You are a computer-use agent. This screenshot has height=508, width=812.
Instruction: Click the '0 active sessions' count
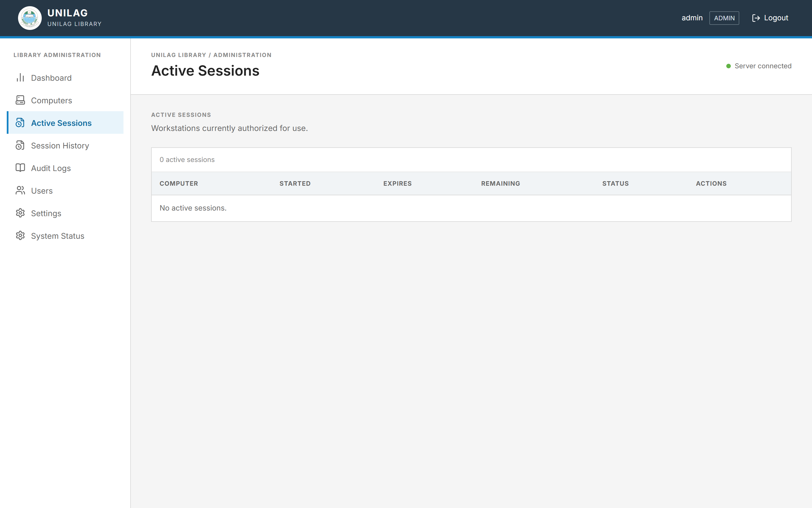[x=187, y=159]
